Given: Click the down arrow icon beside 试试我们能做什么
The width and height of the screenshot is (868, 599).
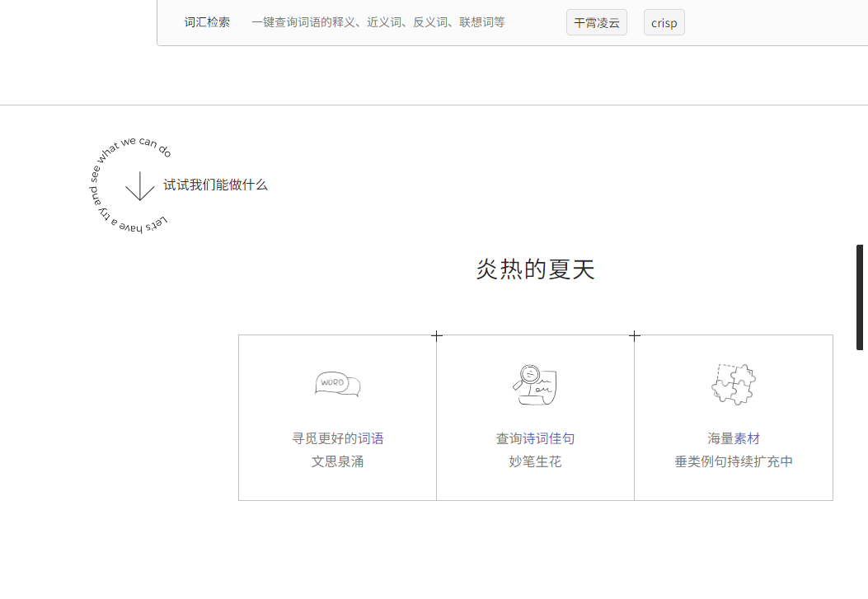Looking at the screenshot, I should coord(140,186).
